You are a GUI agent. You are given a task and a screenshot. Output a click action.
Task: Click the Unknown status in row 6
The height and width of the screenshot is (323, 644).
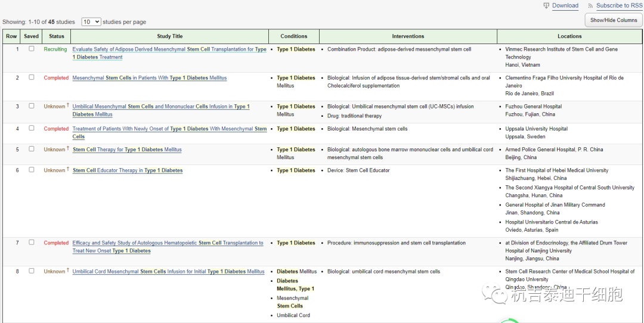point(55,170)
